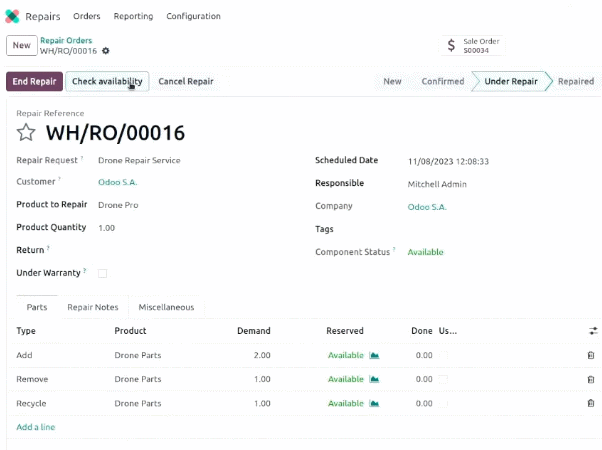
Task: Click the Component Status Available value
Action: click(425, 252)
